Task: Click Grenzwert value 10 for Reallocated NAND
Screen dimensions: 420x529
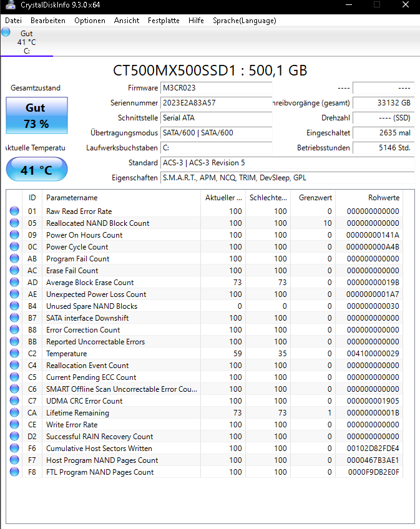Action: click(328, 223)
